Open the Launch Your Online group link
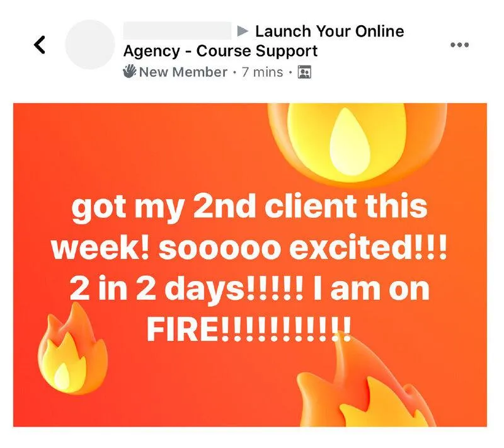 (x=329, y=31)
